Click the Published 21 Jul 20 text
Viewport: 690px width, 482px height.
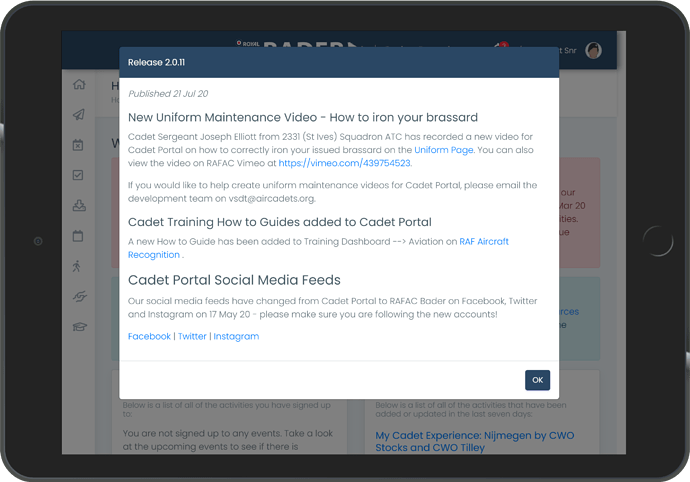tap(168, 94)
